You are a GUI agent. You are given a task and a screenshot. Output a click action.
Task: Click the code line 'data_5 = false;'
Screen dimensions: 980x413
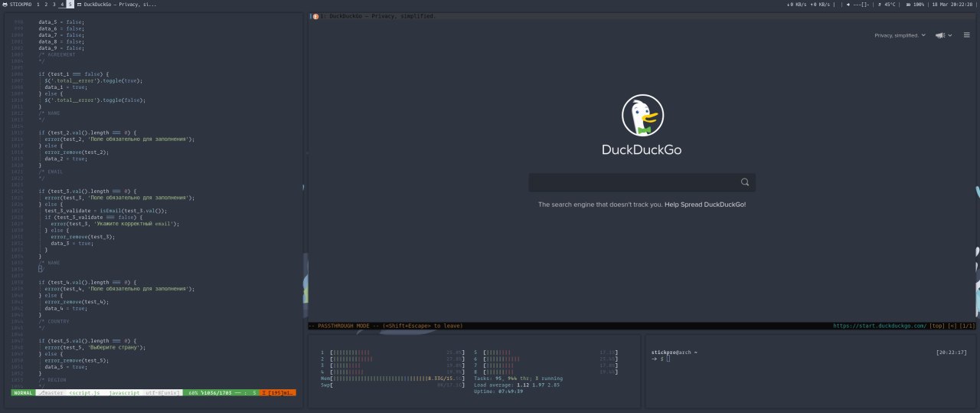[x=62, y=21]
